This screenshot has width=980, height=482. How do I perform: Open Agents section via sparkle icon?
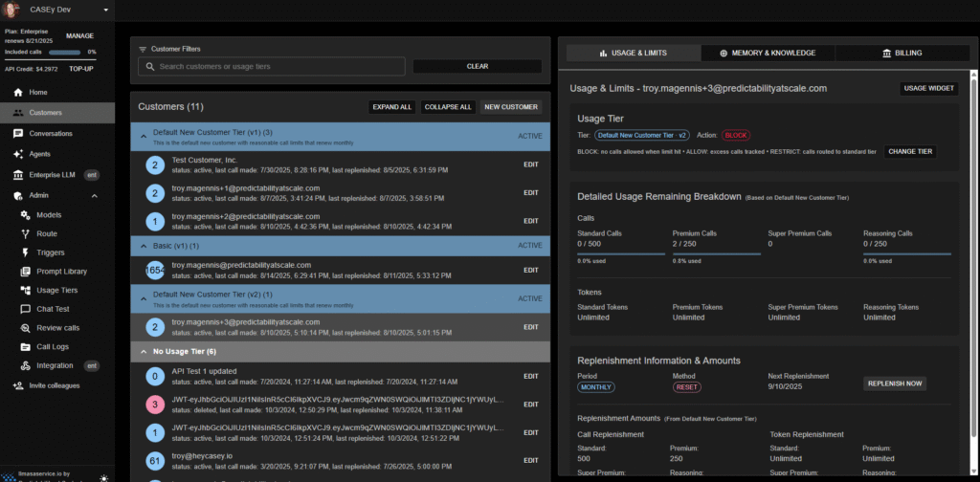pos(18,154)
